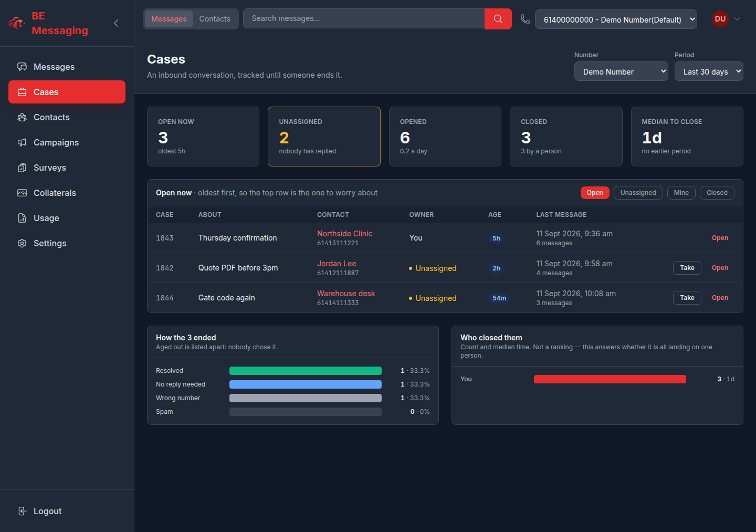Expand the user menu chevron beside DU

[737, 19]
